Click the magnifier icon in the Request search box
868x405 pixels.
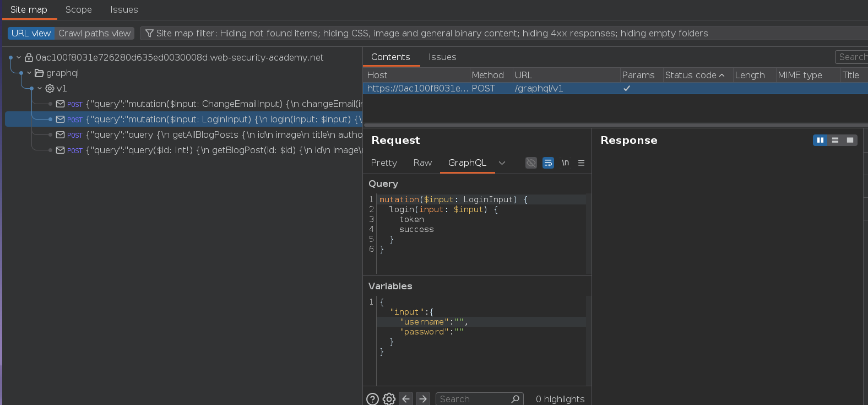[x=515, y=399]
